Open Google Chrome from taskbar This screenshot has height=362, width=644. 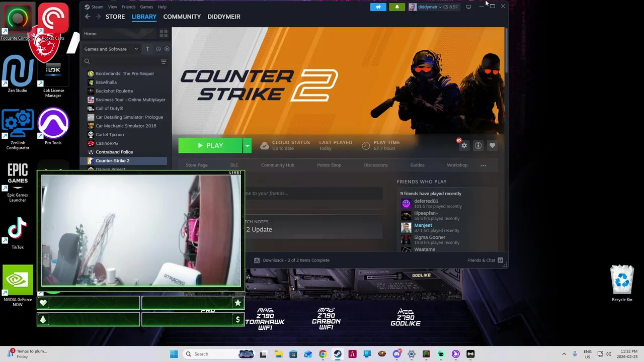click(x=323, y=354)
